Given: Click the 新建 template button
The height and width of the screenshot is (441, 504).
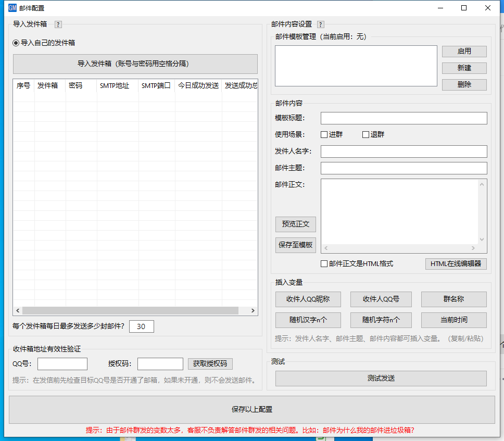Looking at the screenshot, I should pos(464,68).
